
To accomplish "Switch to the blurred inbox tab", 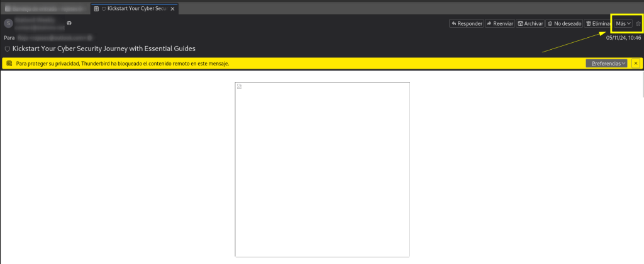I will click(x=44, y=9).
